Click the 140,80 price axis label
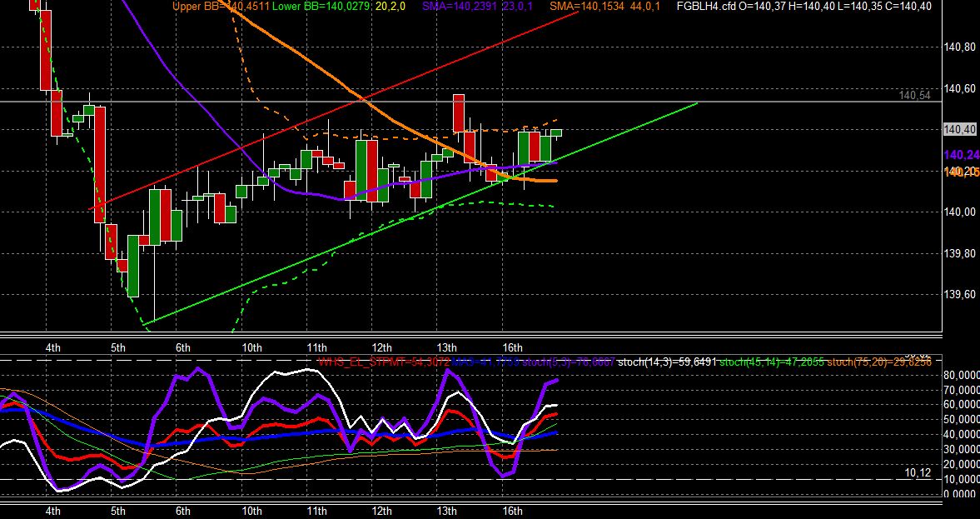The width and height of the screenshot is (980, 519). [x=959, y=47]
